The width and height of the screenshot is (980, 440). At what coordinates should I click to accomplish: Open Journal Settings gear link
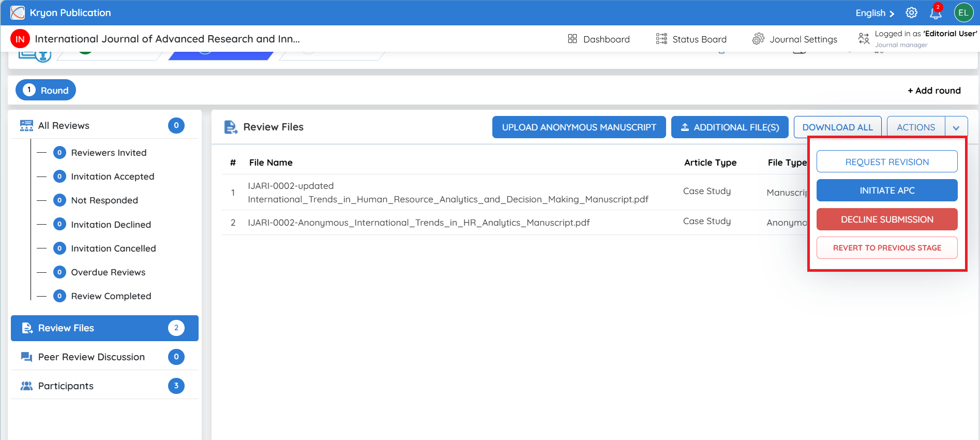[x=795, y=39]
